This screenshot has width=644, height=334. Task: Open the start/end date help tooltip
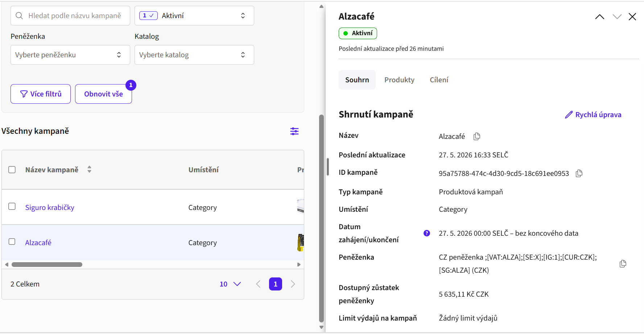[427, 233]
